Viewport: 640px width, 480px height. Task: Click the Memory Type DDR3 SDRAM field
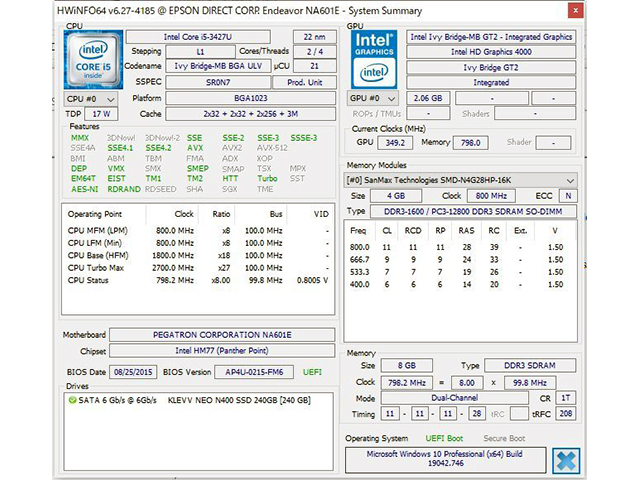(530, 366)
